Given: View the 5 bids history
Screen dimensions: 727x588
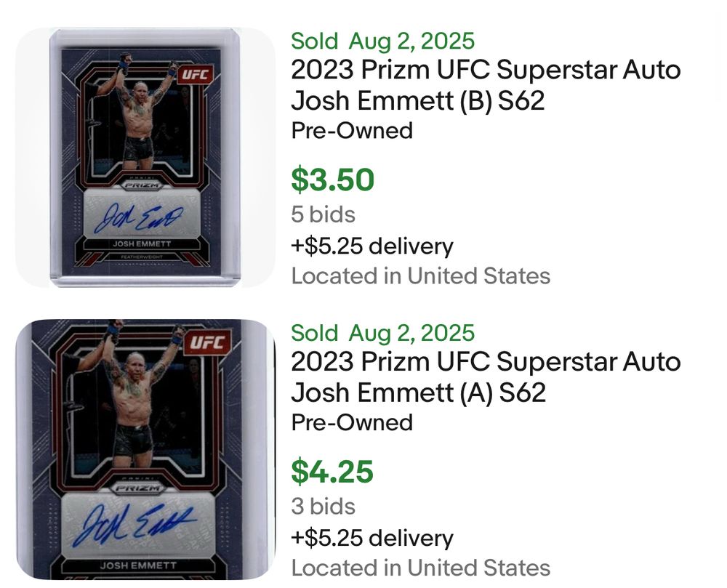Looking at the screenshot, I should pos(324,214).
